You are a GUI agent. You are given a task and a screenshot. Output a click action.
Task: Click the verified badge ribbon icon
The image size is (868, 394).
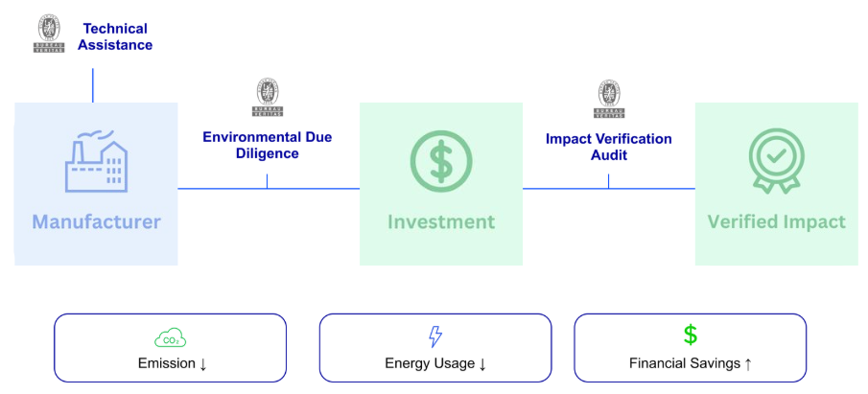click(x=776, y=161)
